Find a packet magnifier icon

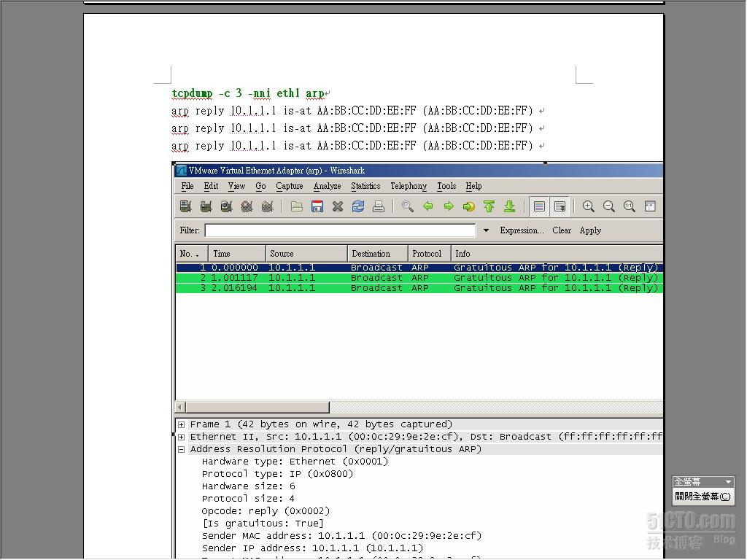pos(408,206)
